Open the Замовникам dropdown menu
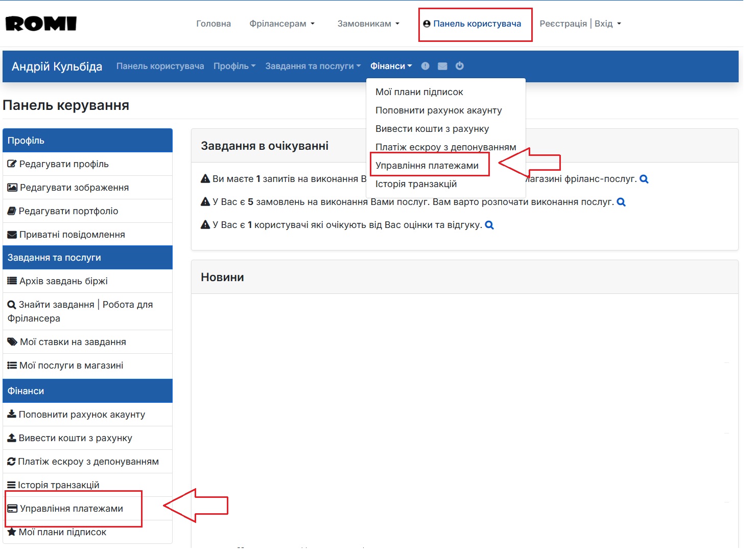756x549 pixels. (x=367, y=23)
